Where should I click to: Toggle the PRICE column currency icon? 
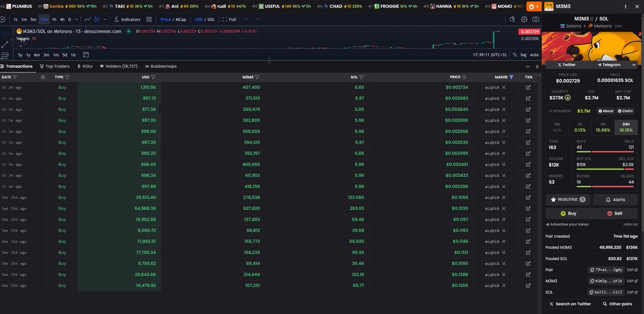click(464, 77)
